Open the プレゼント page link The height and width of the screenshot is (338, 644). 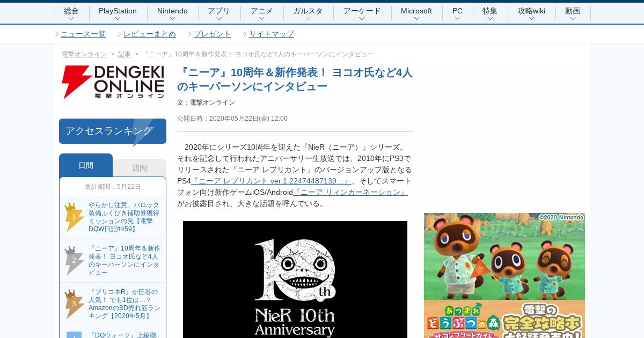(x=213, y=34)
